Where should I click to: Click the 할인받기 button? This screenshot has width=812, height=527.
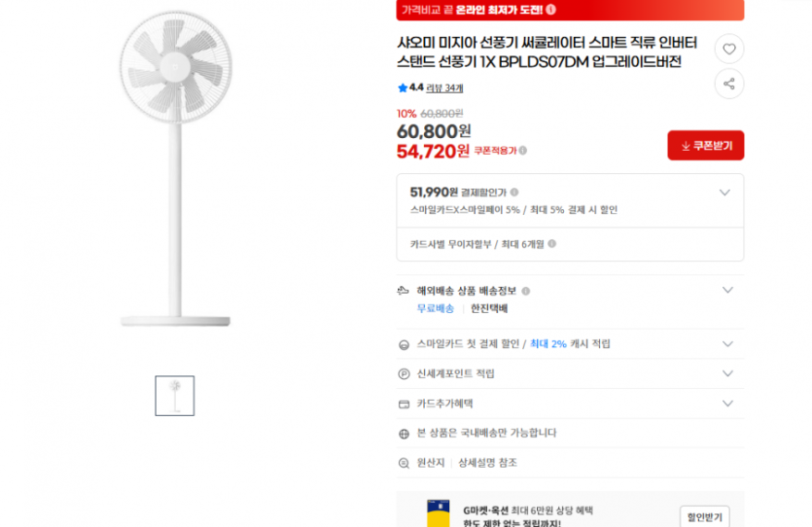click(x=704, y=518)
